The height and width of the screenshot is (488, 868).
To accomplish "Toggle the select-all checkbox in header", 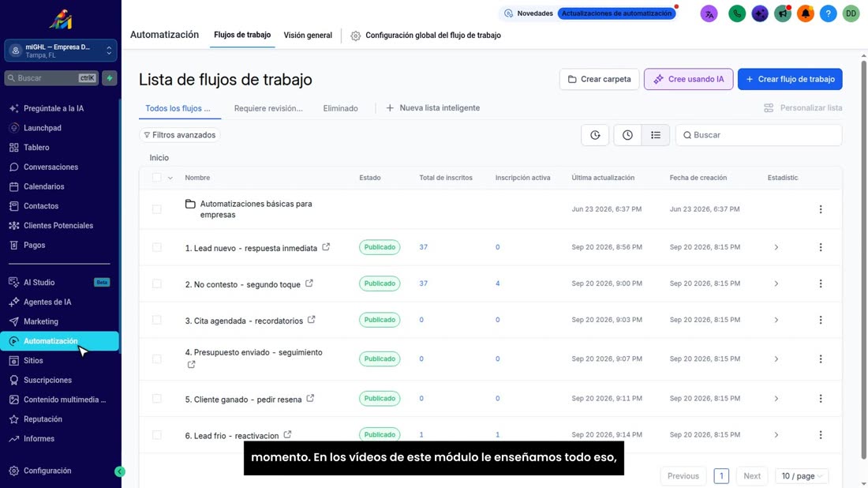I will (x=157, y=177).
